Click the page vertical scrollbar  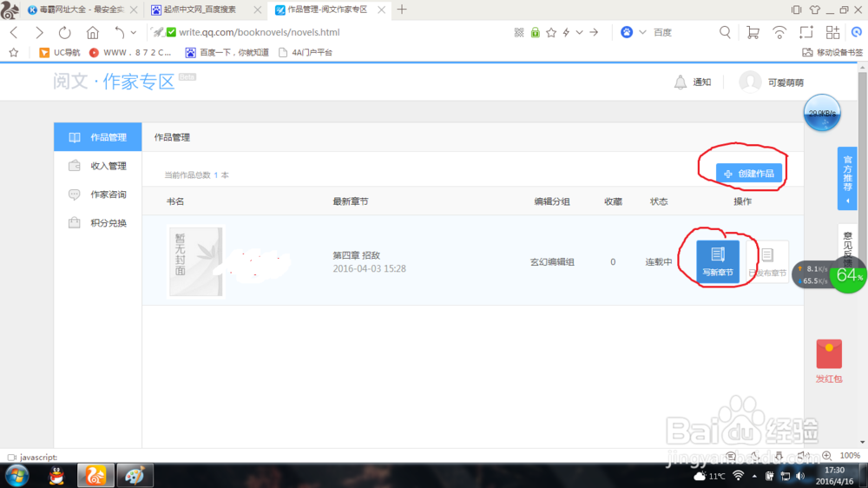tap(863, 254)
